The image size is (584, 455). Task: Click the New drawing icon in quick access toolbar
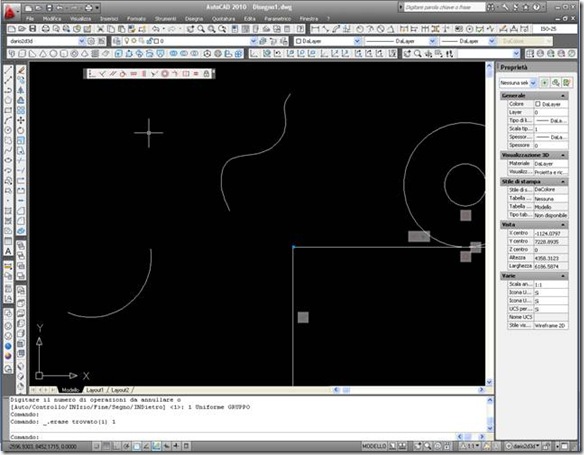[29, 7]
